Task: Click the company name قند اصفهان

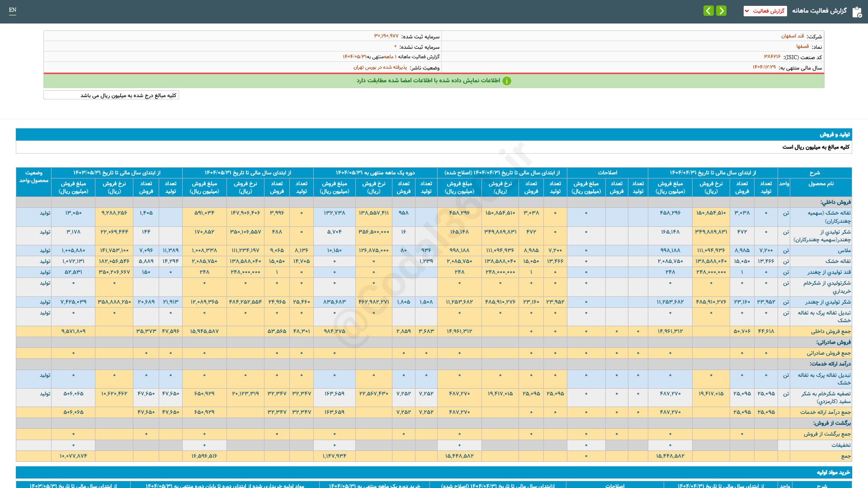Action: [793, 36]
